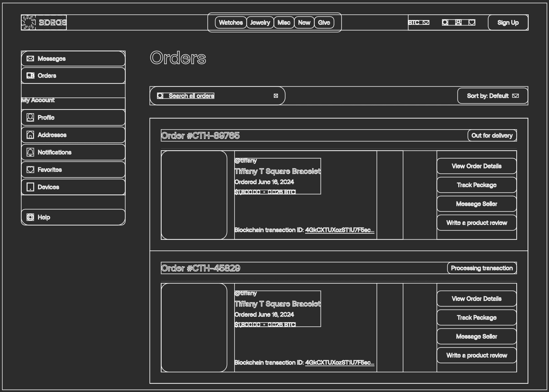Click the Sign Up button
The image size is (549, 392).
pyautogui.click(x=508, y=22)
